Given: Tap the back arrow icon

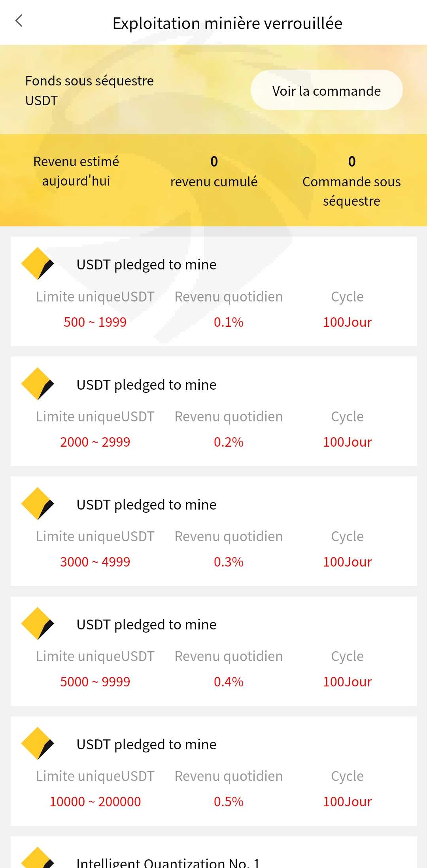Looking at the screenshot, I should 19,21.
